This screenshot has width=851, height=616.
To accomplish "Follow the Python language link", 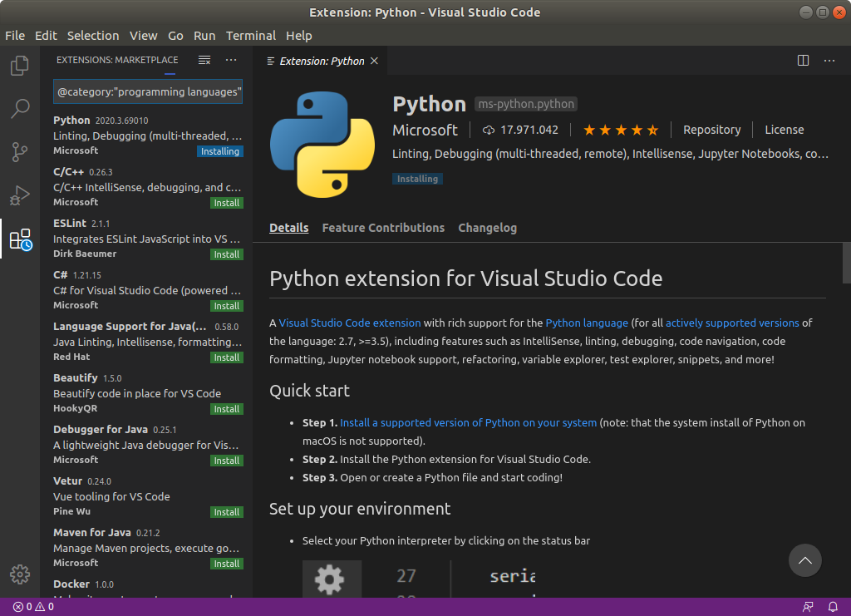I will pos(587,323).
